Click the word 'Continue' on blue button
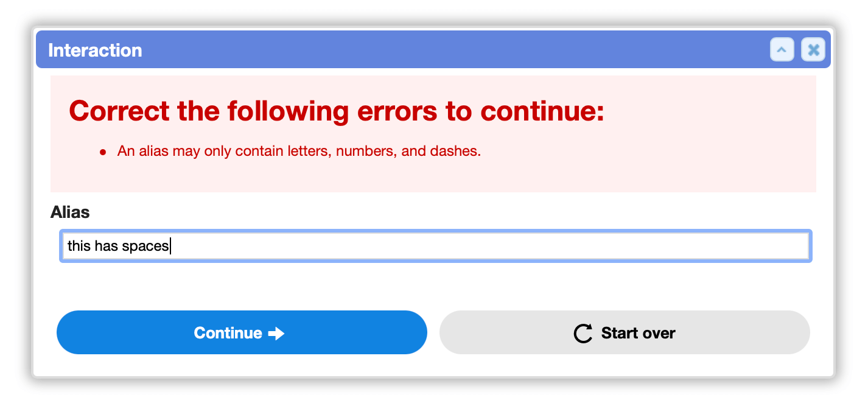 click(x=228, y=333)
